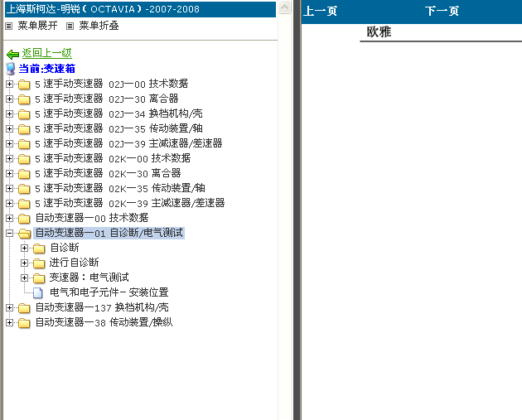The height and width of the screenshot is (420, 522).
Task: Expand the 自诊断 subfolder
Action: [x=24, y=248]
